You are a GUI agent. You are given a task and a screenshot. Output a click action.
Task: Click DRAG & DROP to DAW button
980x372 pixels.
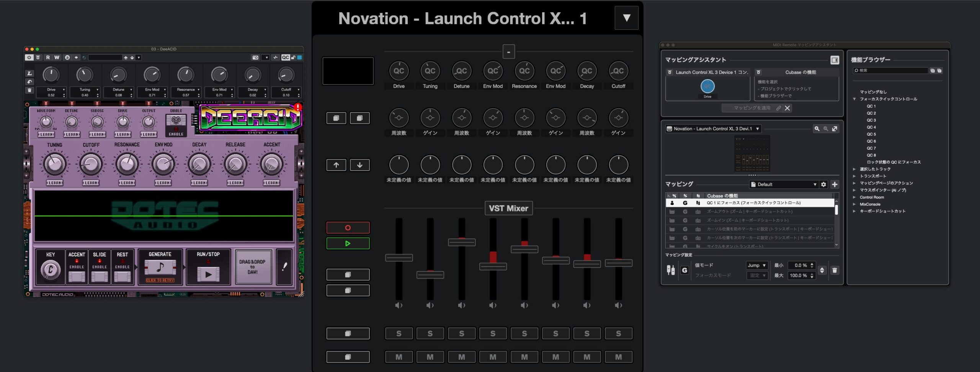253,267
